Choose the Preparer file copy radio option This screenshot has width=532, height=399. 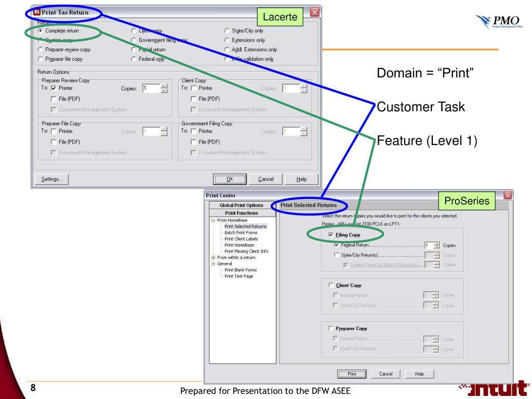pyautogui.click(x=41, y=59)
